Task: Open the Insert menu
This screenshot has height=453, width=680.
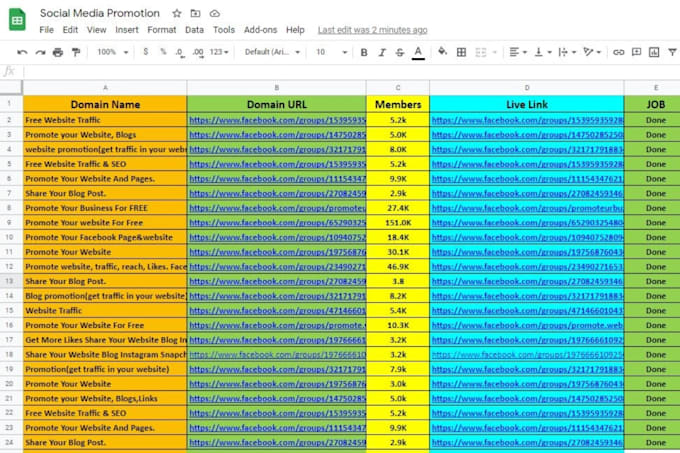Action: 127,30
